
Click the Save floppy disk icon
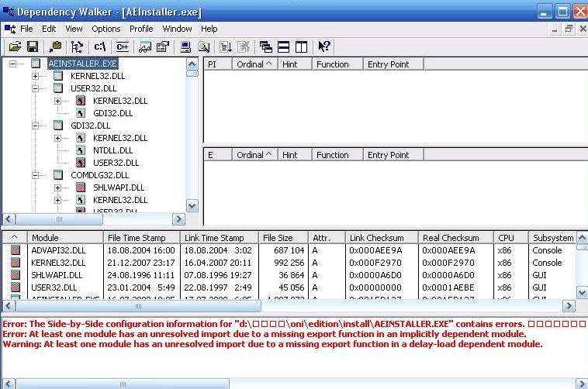[32, 46]
